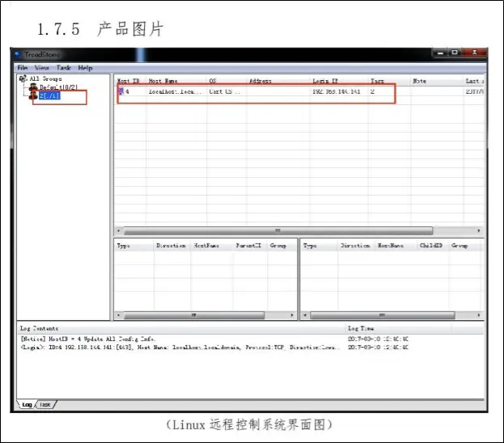Select the Default group tree item

coord(53,87)
